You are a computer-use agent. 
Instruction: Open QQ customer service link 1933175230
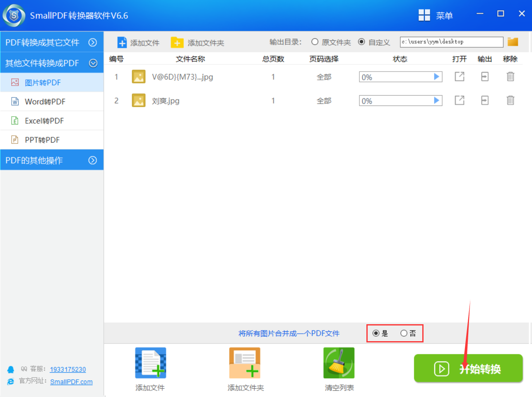pos(68,369)
